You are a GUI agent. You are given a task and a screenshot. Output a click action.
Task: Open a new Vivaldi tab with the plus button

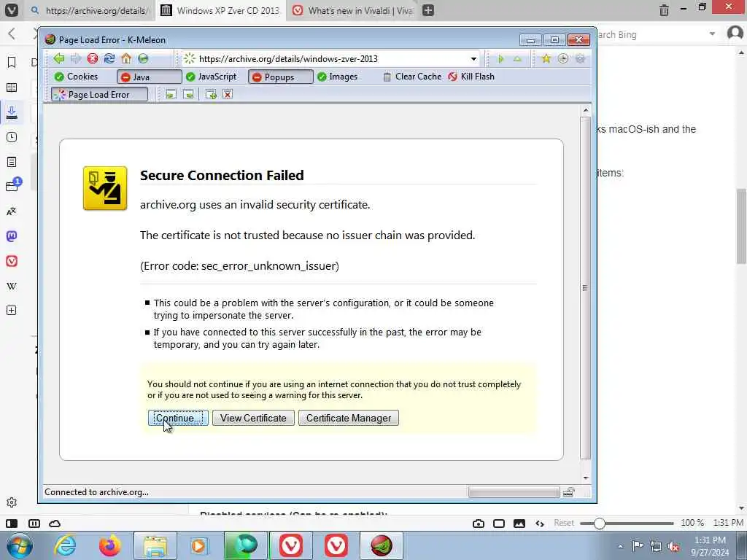tap(427, 10)
